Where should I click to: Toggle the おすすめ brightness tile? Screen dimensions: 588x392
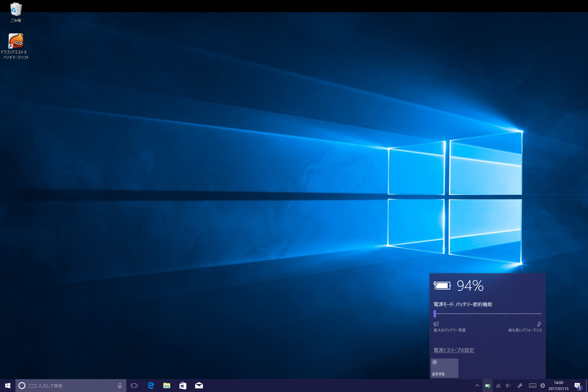coord(444,368)
